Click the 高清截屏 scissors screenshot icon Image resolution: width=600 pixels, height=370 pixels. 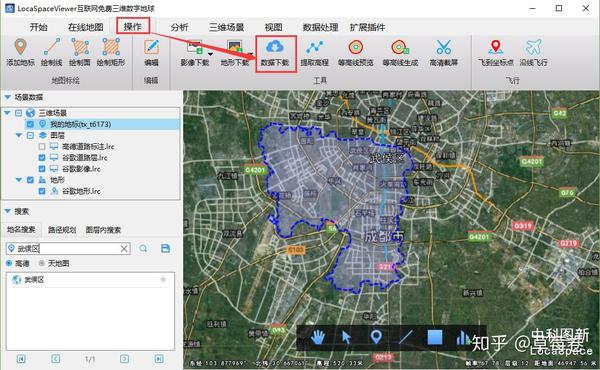click(x=443, y=47)
